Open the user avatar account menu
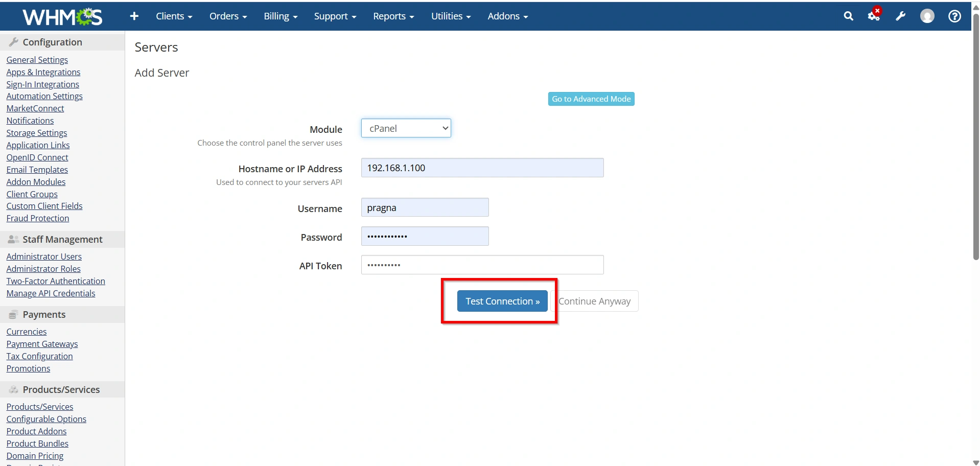 click(x=927, y=16)
